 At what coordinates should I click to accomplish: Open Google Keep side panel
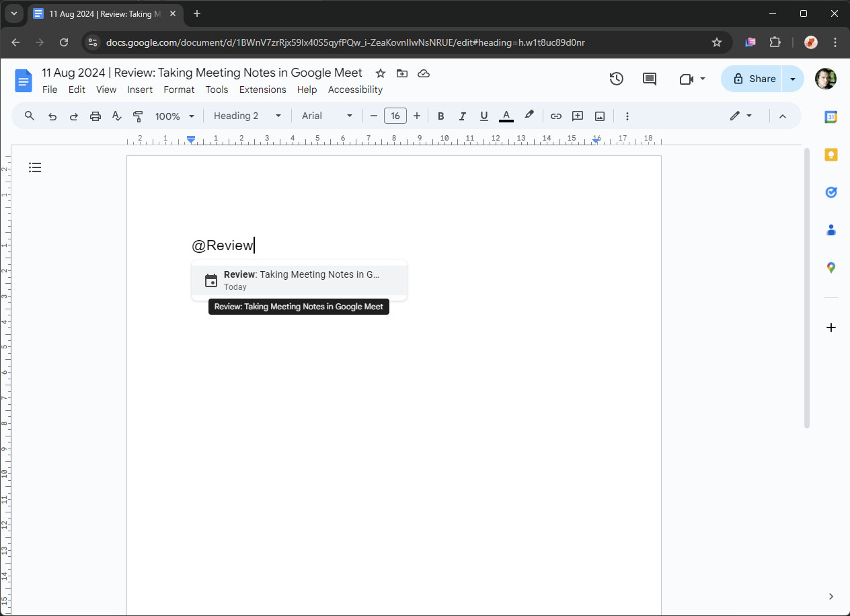click(x=831, y=155)
